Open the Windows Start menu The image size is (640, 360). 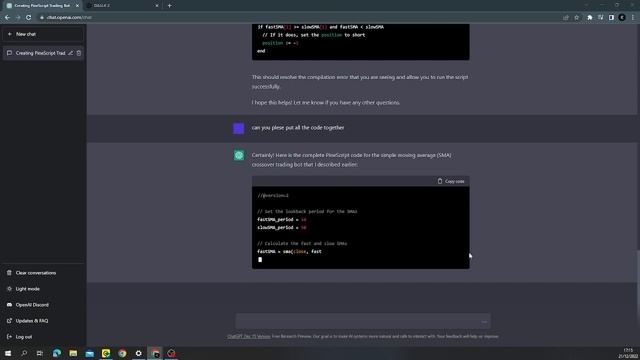8,353
